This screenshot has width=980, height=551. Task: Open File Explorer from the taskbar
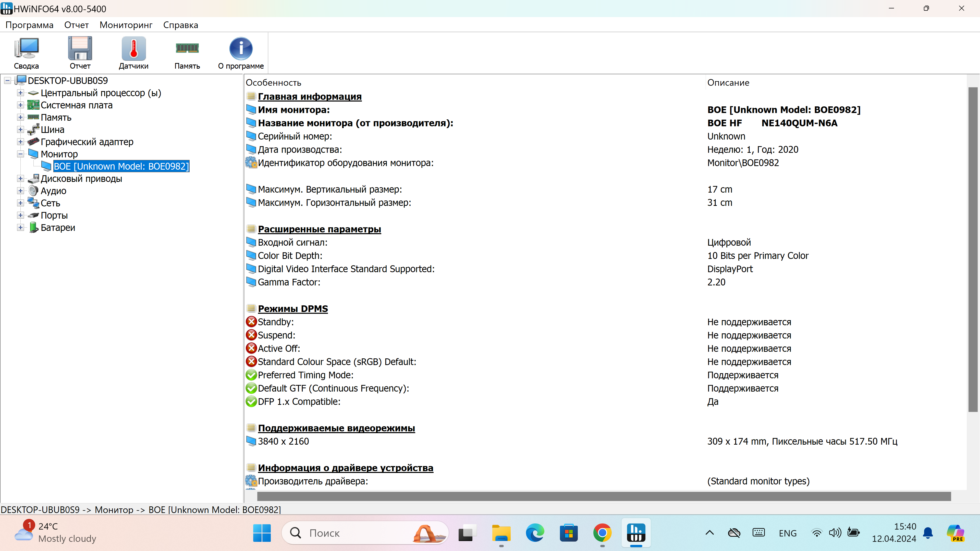coord(501,533)
